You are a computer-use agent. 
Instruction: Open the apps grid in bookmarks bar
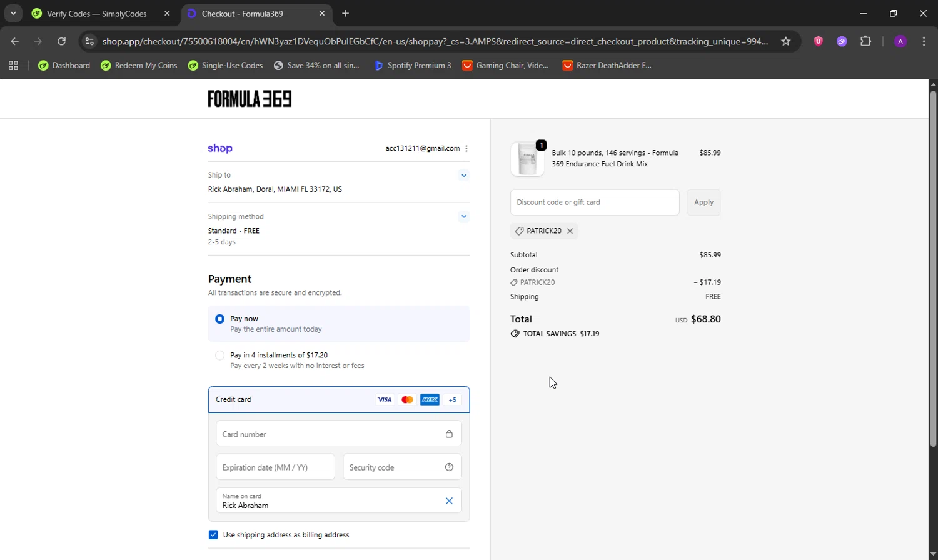pos(13,65)
